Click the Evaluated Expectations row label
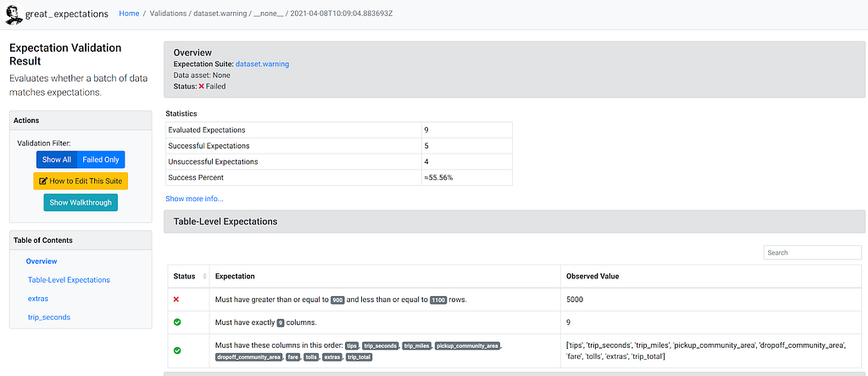The height and width of the screenshot is (376, 868). (207, 130)
